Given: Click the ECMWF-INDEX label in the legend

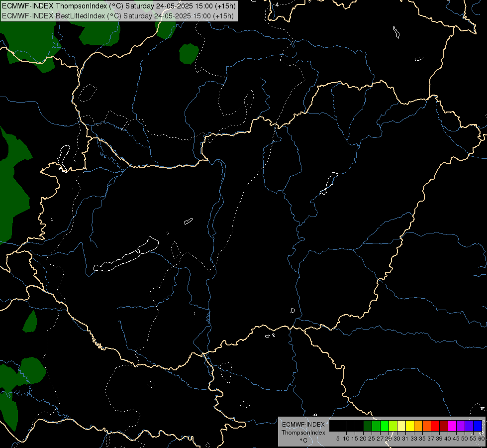Looking at the screenshot, I should (303, 425).
